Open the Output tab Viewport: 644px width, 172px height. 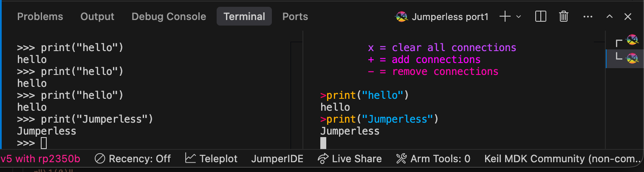point(97,17)
